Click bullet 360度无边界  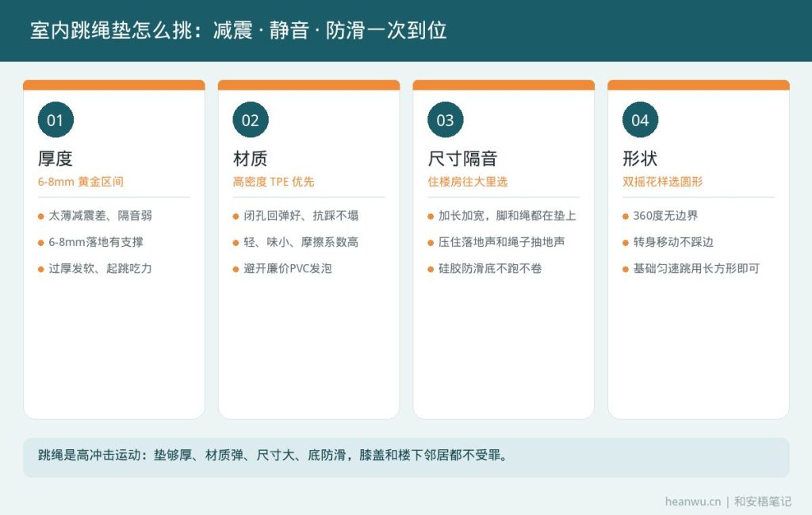tap(665, 216)
